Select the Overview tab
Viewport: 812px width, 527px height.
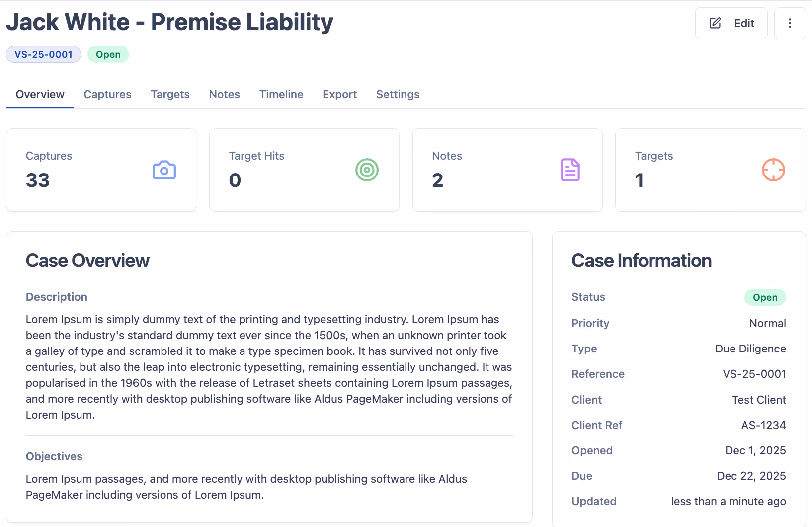[x=40, y=94]
